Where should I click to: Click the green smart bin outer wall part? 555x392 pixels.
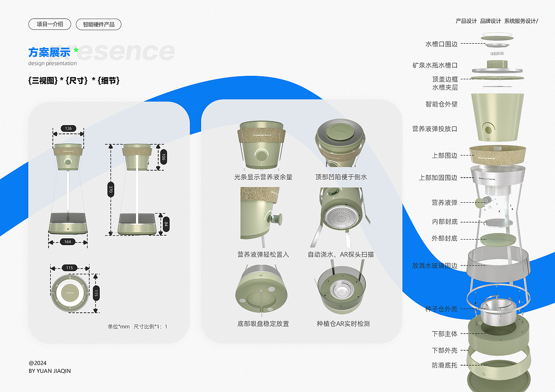coord(497,117)
